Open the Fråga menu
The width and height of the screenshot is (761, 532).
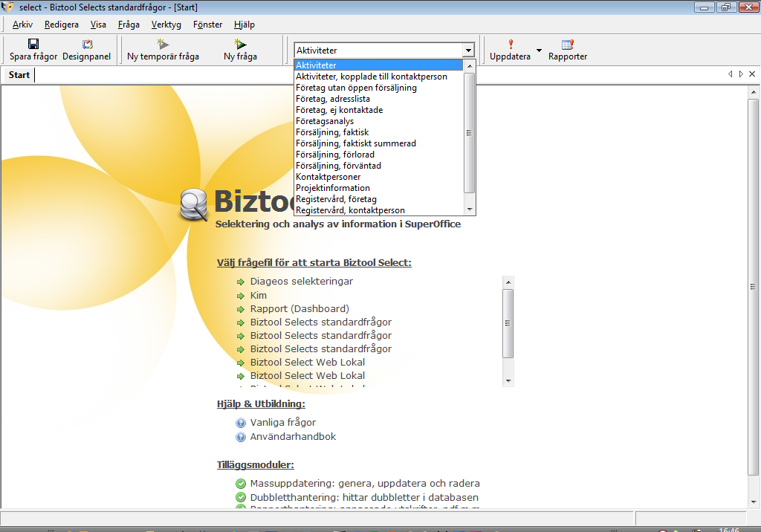click(129, 25)
